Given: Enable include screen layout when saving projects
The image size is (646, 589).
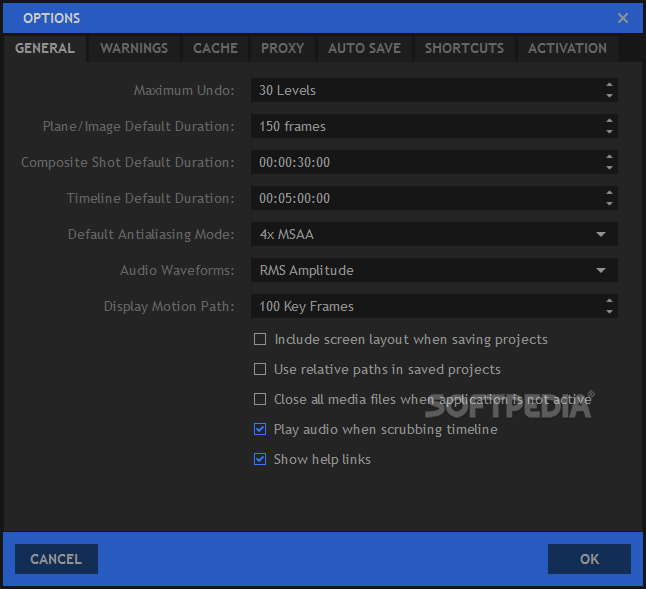Looking at the screenshot, I should [x=260, y=339].
